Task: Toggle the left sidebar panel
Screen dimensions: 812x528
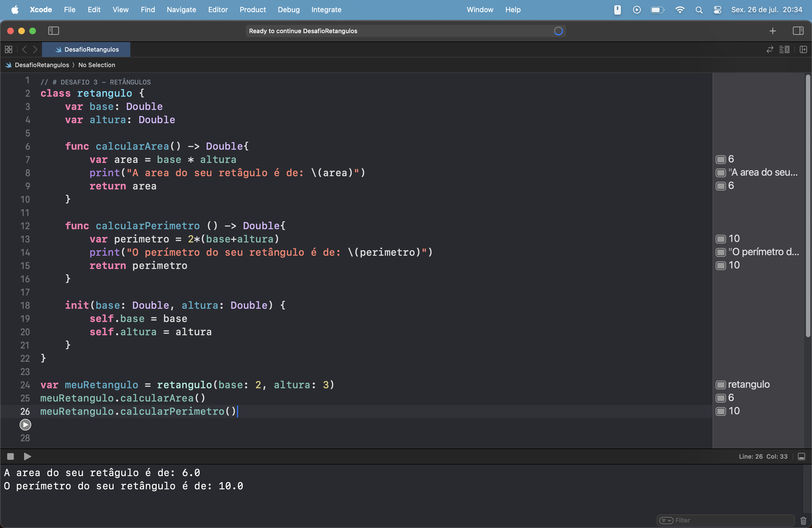Action: click(x=53, y=30)
